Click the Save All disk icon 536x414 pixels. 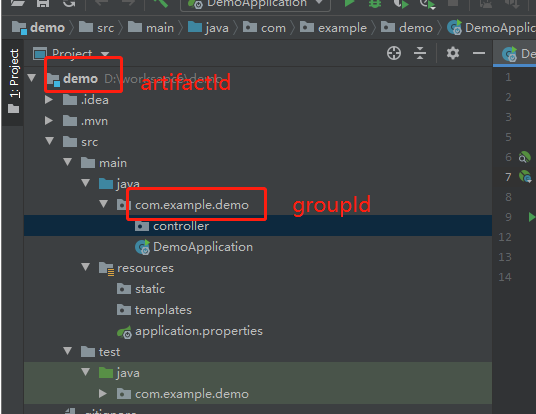click(43, 3)
